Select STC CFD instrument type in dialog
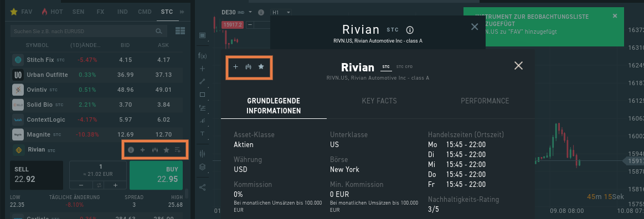 coord(404,67)
